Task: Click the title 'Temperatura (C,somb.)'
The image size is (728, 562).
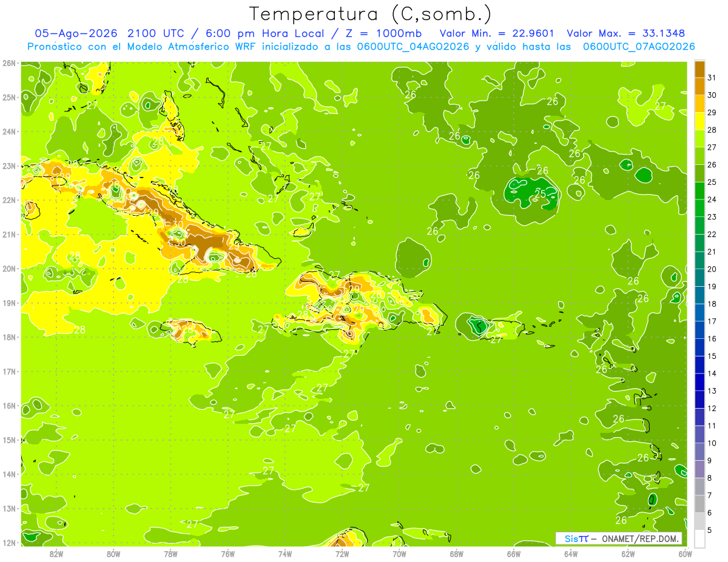Action: point(371,13)
